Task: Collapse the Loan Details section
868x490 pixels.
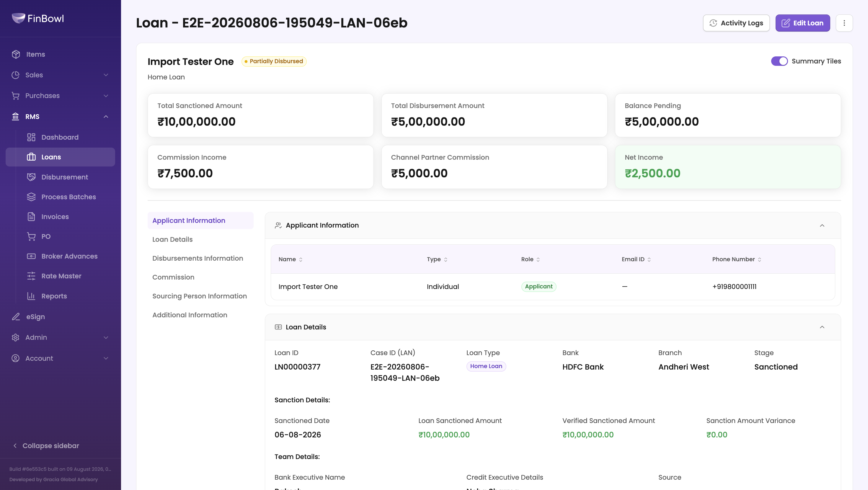Action: click(822, 327)
